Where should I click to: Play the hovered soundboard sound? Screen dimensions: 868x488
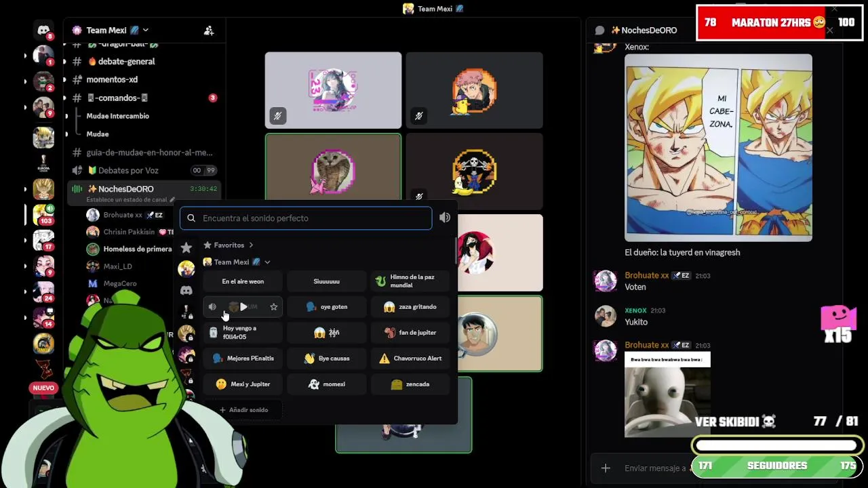(243, 307)
